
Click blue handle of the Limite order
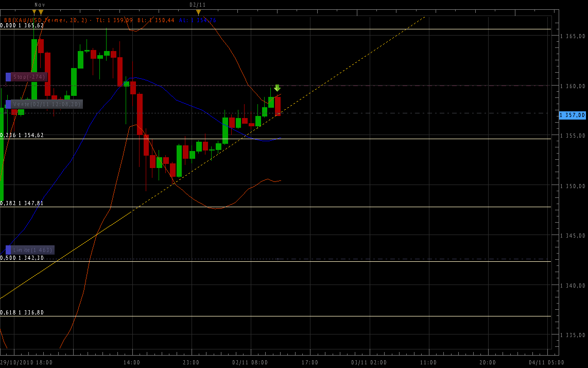8,250
